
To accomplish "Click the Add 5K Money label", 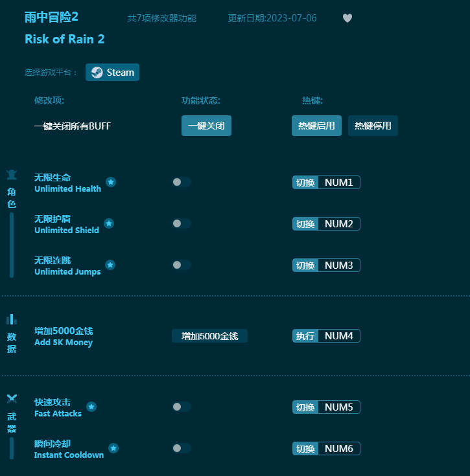I will (x=63, y=343).
